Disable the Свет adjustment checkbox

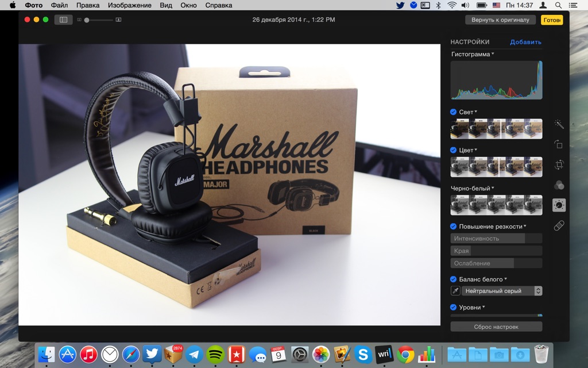pyautogui.click(x=454, y=112)
